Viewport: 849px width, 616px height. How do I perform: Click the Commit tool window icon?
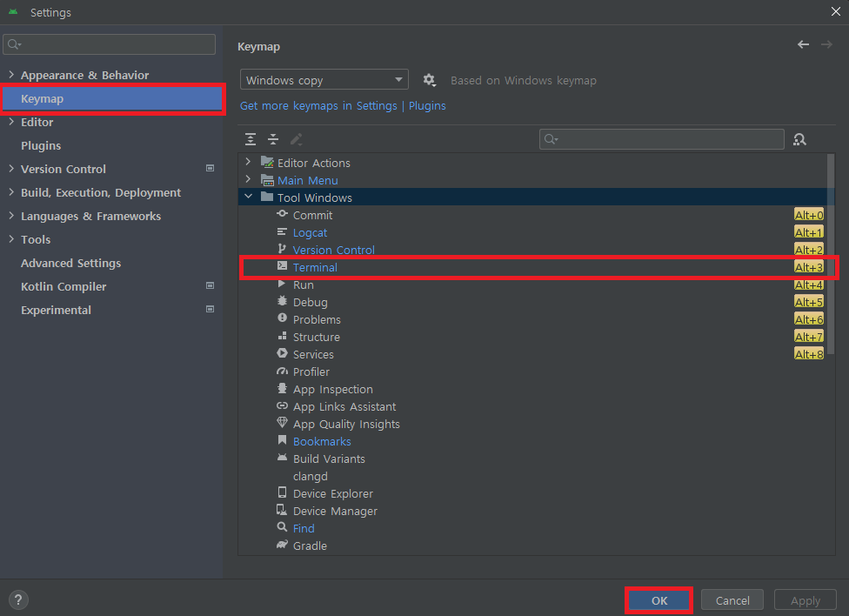pos(282,214)
